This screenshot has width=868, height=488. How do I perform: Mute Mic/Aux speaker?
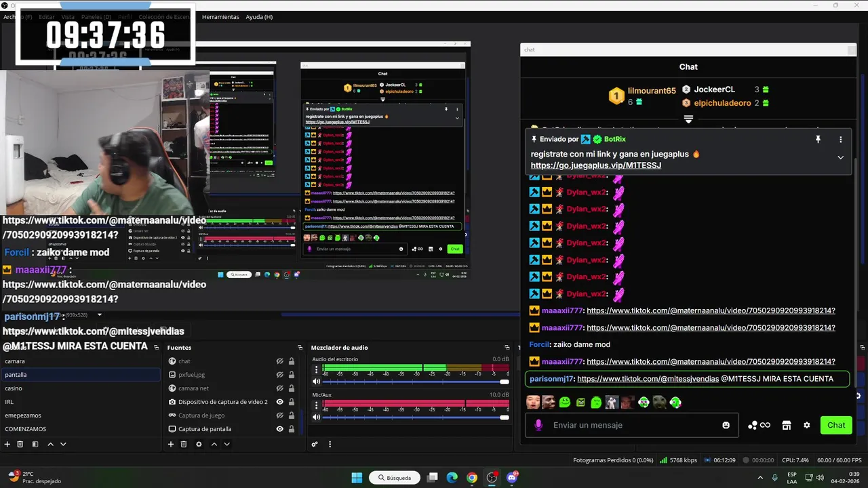tap(316, 418)
